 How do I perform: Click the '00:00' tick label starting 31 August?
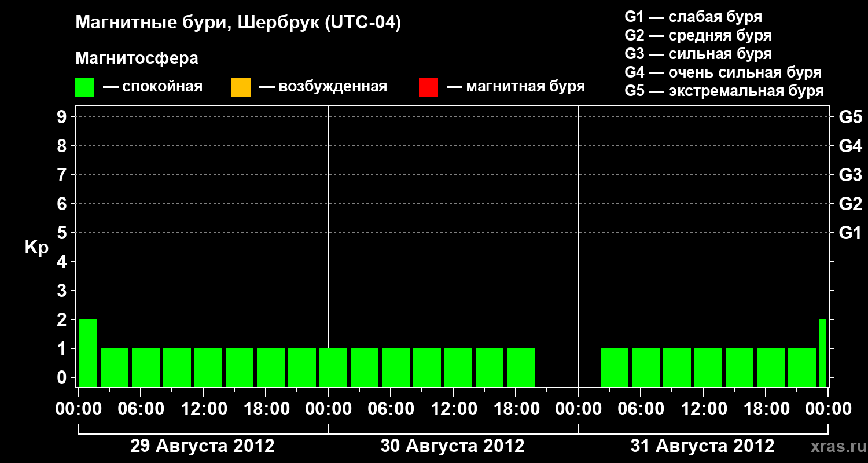578,409
